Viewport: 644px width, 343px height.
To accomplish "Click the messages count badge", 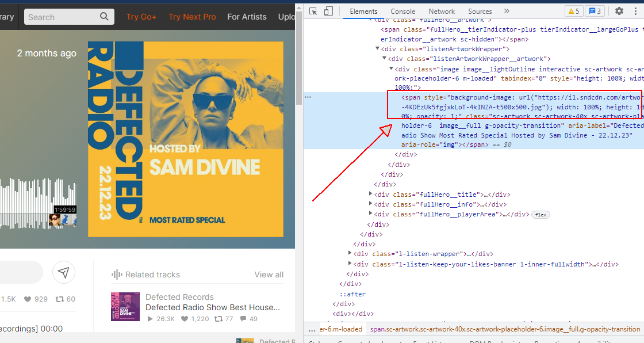I will click(595, 11).
